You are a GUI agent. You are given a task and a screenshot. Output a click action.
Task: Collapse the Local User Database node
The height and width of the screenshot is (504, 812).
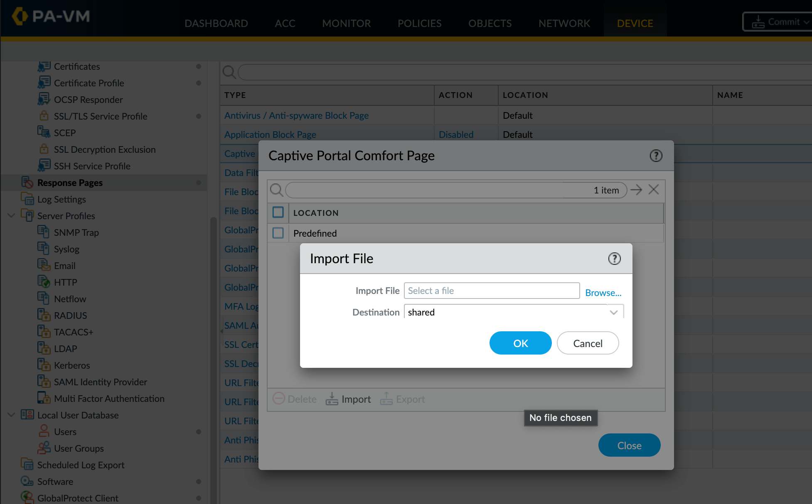coord(11,415)
